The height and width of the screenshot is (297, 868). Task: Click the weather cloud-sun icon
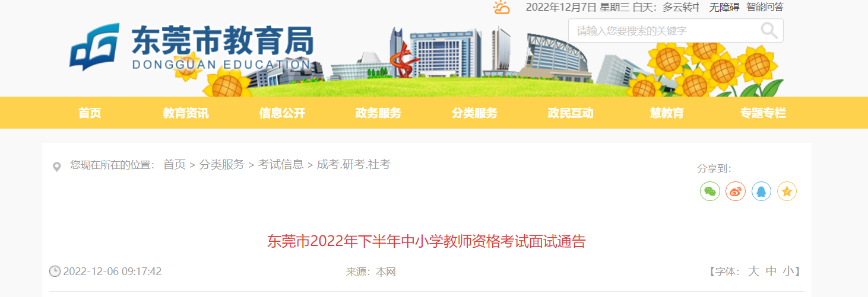501,8
